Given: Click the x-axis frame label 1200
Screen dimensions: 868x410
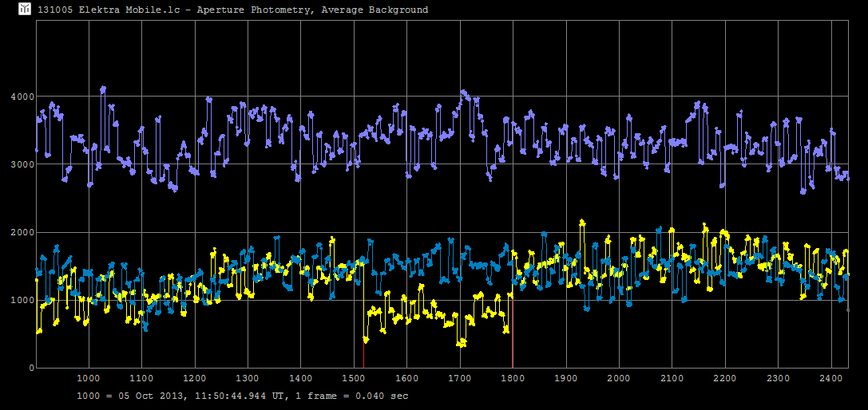Looking at the screenshot, I should pyautogui.click(x=194, y=379).
